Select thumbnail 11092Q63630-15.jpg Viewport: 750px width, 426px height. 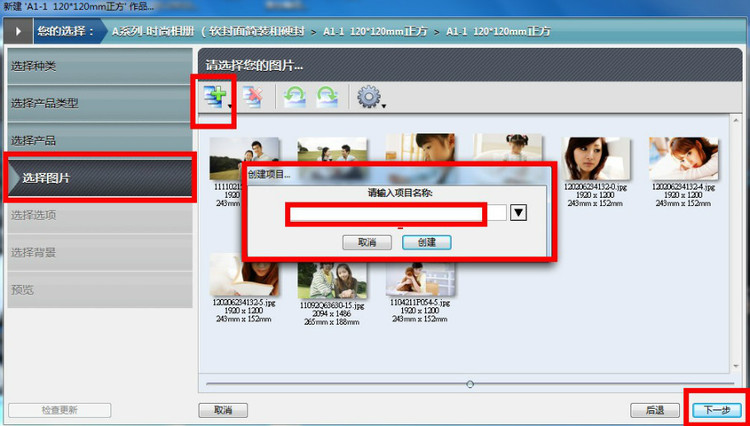[x=332, y=280]
